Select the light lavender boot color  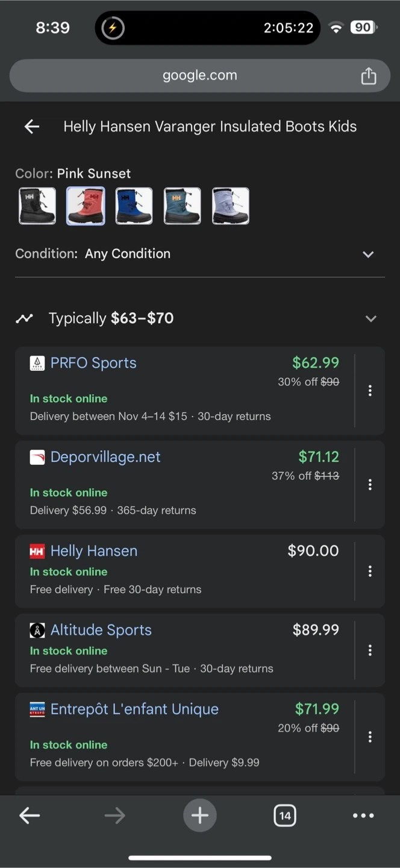click(230, 206)
